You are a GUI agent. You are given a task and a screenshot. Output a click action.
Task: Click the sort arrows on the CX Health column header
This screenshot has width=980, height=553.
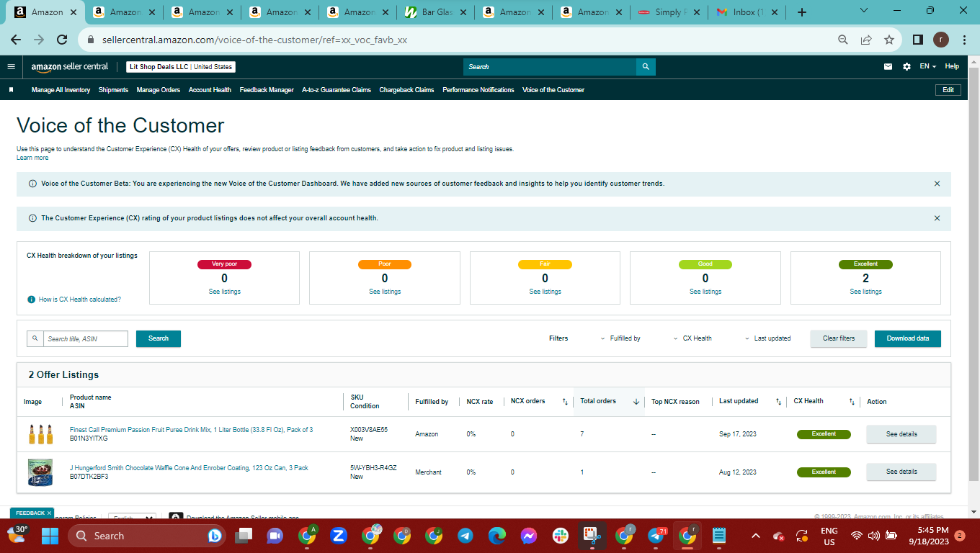coord(852,402)
